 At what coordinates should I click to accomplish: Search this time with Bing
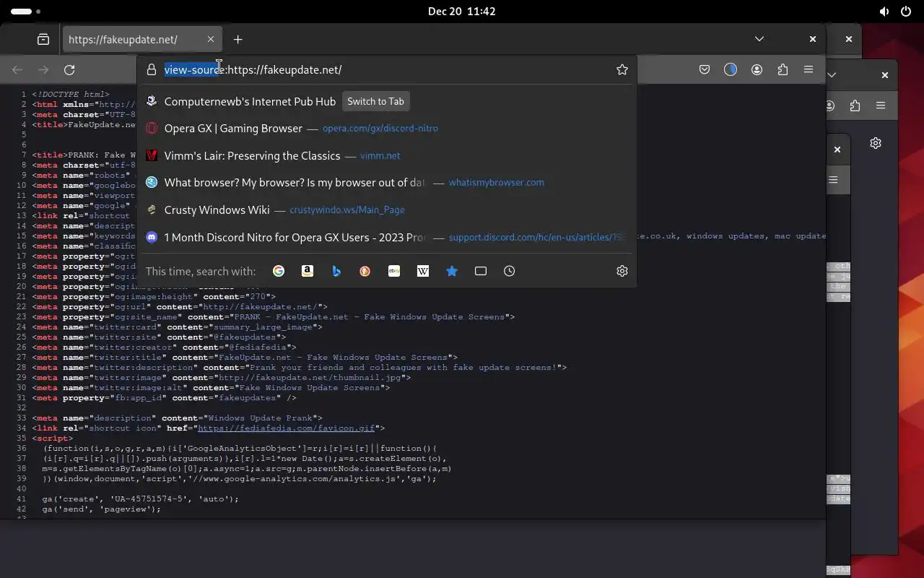pyautogui.click(x=336, y=271)
